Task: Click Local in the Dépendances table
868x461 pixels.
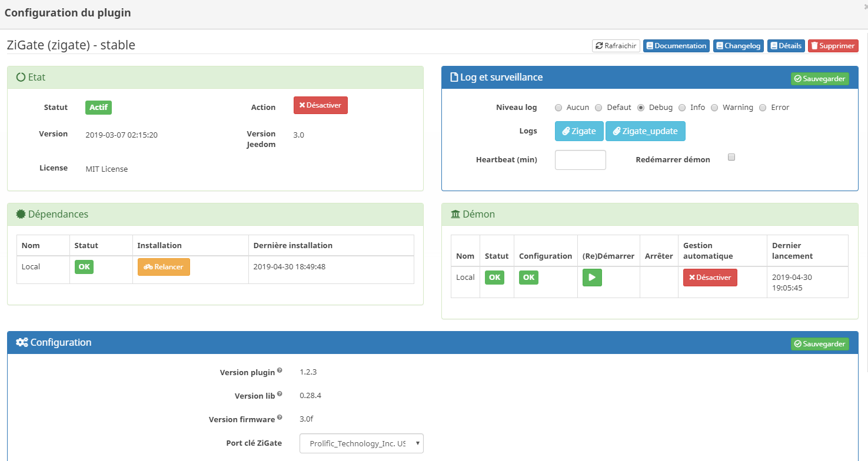Action: tap(31, 266)
